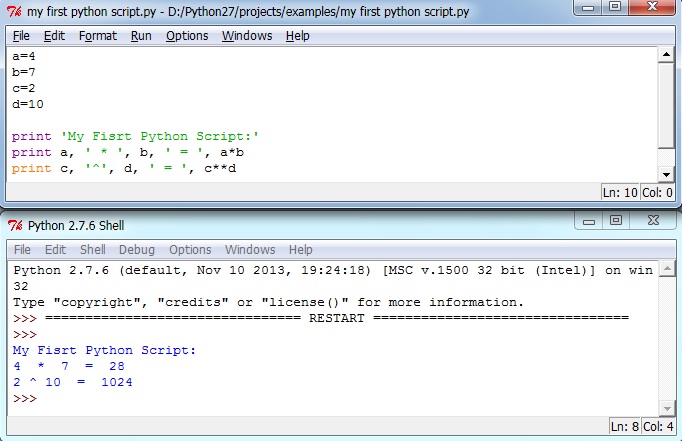Open Help menu in Python Shell window

pyautogui.click(x=301, y=250)
